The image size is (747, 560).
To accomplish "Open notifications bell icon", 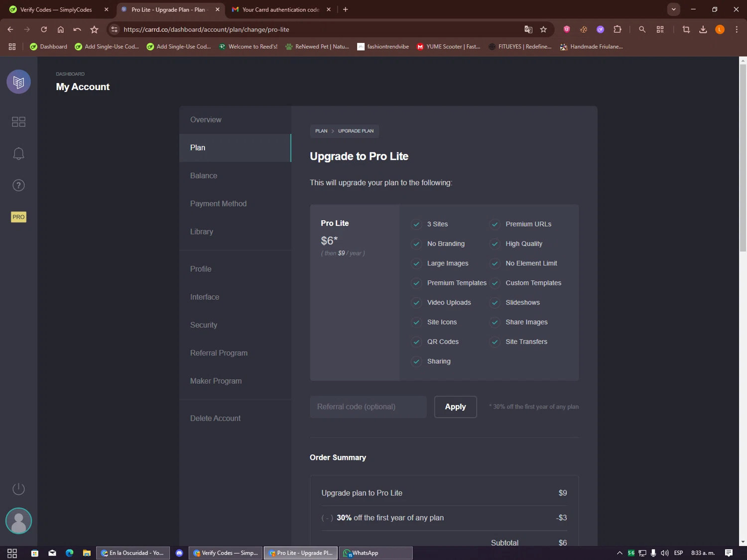I will (x=18, y=154).
